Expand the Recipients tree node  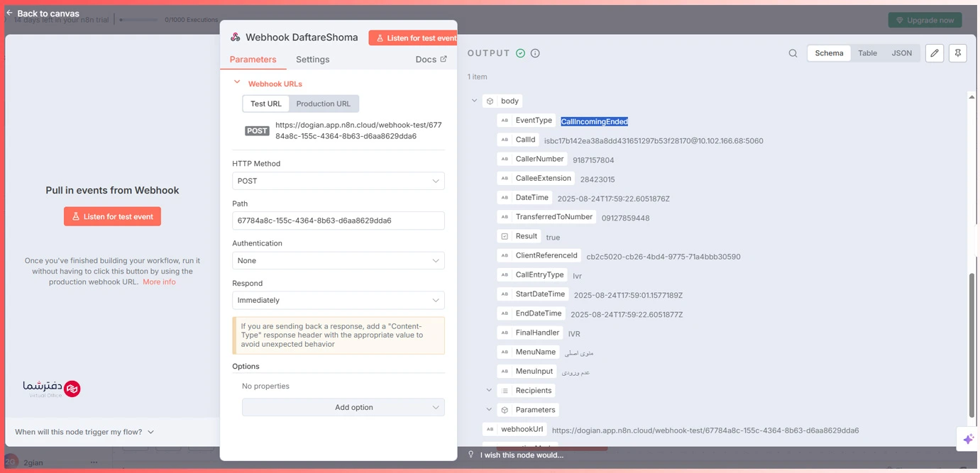489,390
